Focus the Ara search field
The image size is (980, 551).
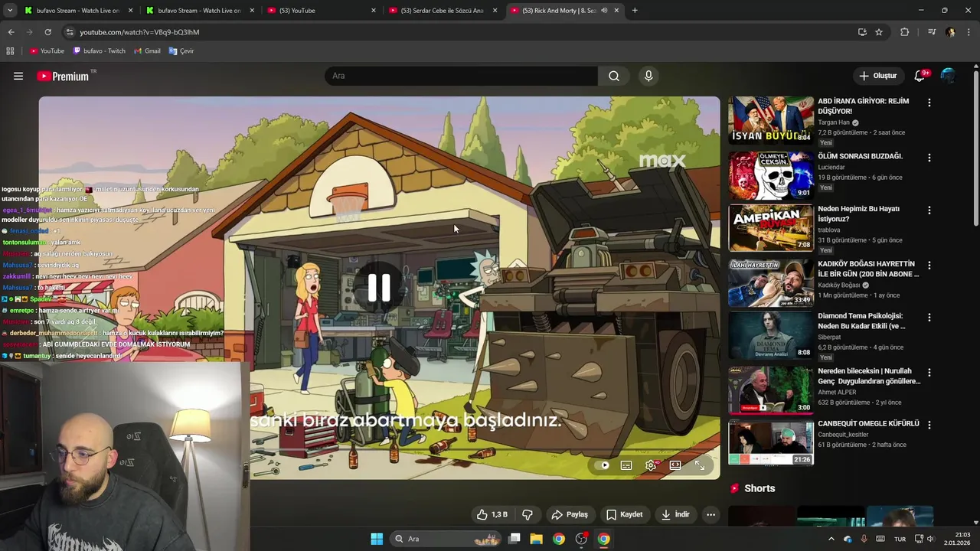coord(461,76)
